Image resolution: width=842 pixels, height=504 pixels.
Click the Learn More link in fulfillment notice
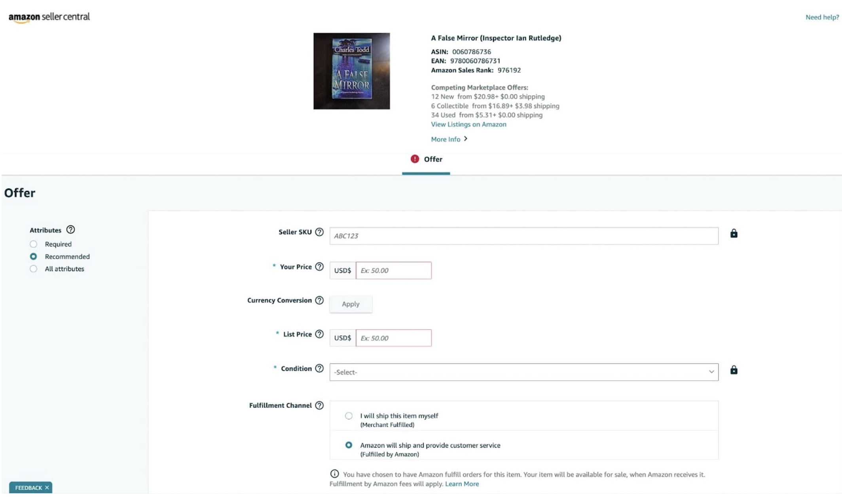(461, 483)
